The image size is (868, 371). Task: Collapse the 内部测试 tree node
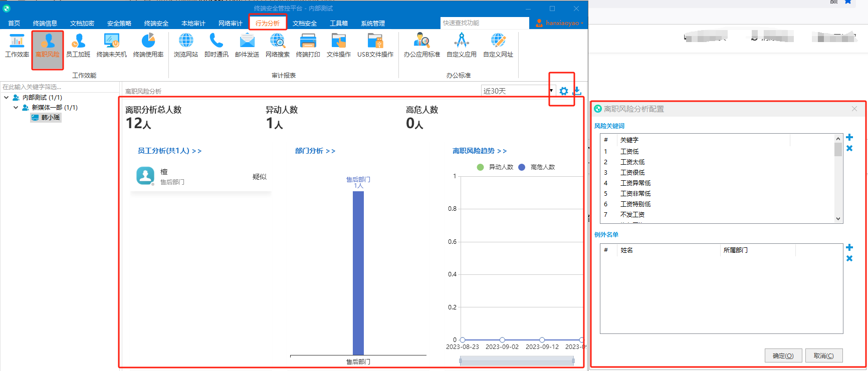pos(6,98)
